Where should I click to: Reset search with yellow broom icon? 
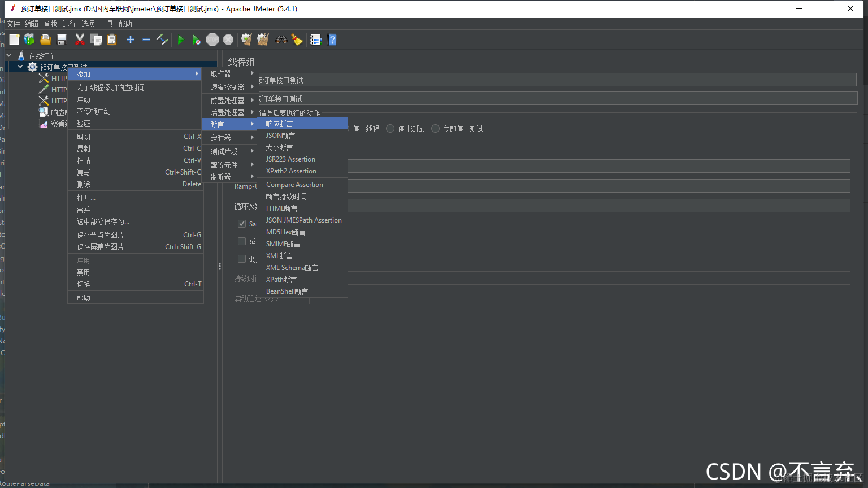click(x=297, y=40)
